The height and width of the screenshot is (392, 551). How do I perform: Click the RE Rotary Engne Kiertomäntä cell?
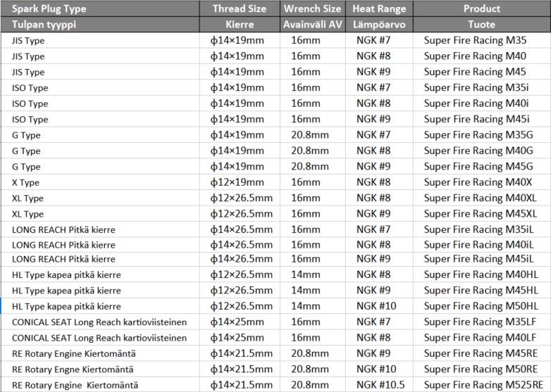[x=100, y=369]
